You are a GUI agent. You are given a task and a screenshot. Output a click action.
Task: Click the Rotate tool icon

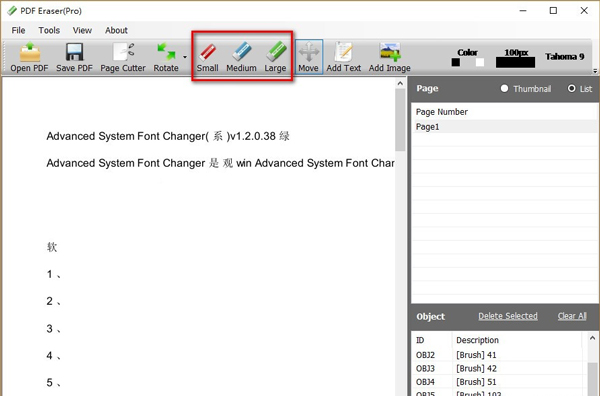point(166,57)
